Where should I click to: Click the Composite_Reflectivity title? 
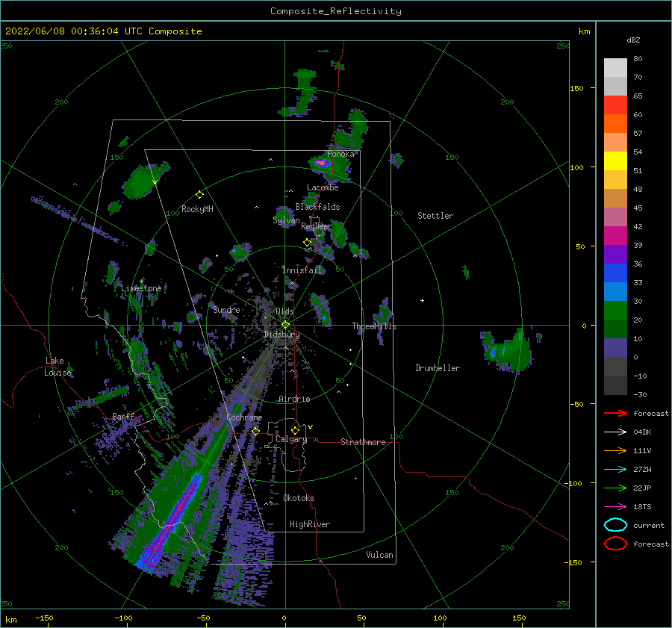[x=335, y=11]
